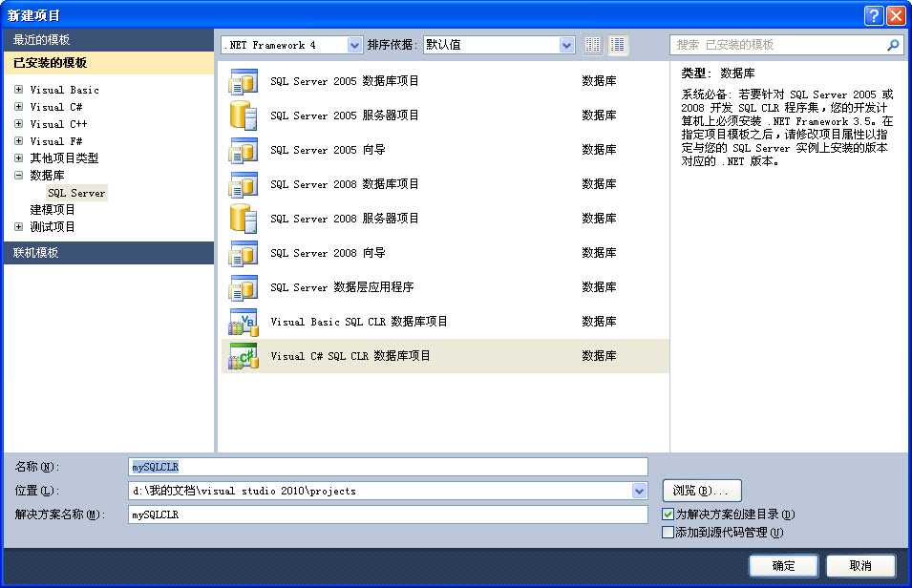Click the search magnifier icon

893,45
